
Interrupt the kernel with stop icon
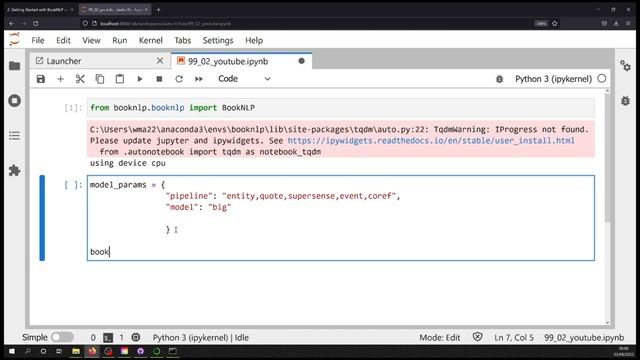pos(159,79)
